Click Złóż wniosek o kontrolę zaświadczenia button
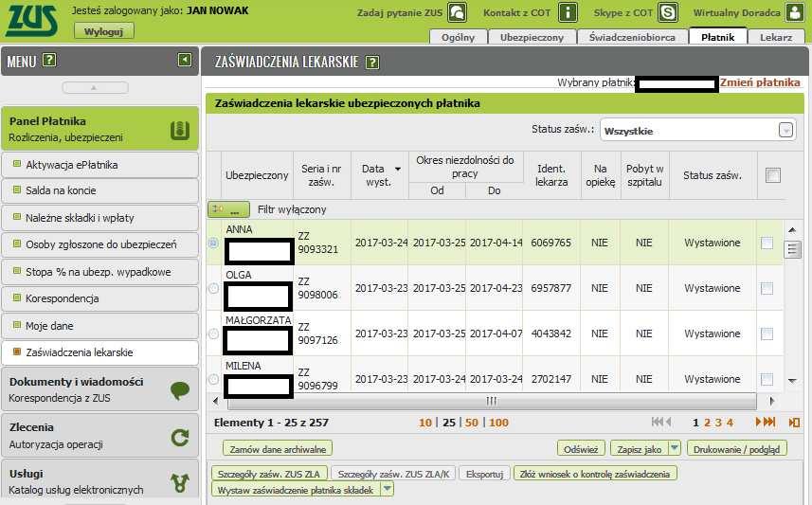 pos(594,474)
